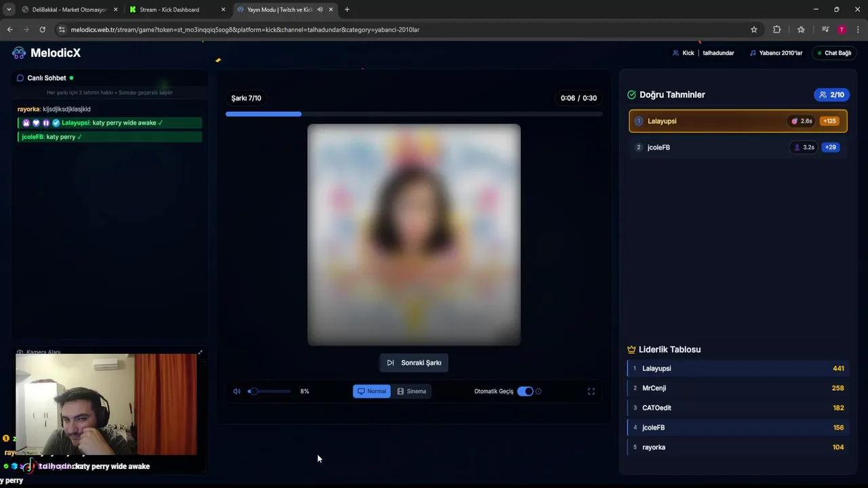Screen dimensions: 868x488
Task: Open the browser extensions menu
Action: pyautogui.click(x=776, y=30)
